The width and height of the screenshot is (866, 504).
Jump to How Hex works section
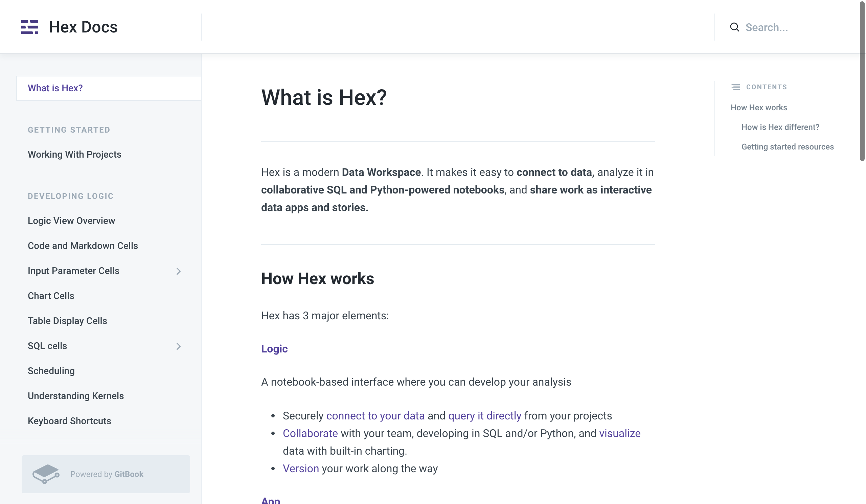758,108
